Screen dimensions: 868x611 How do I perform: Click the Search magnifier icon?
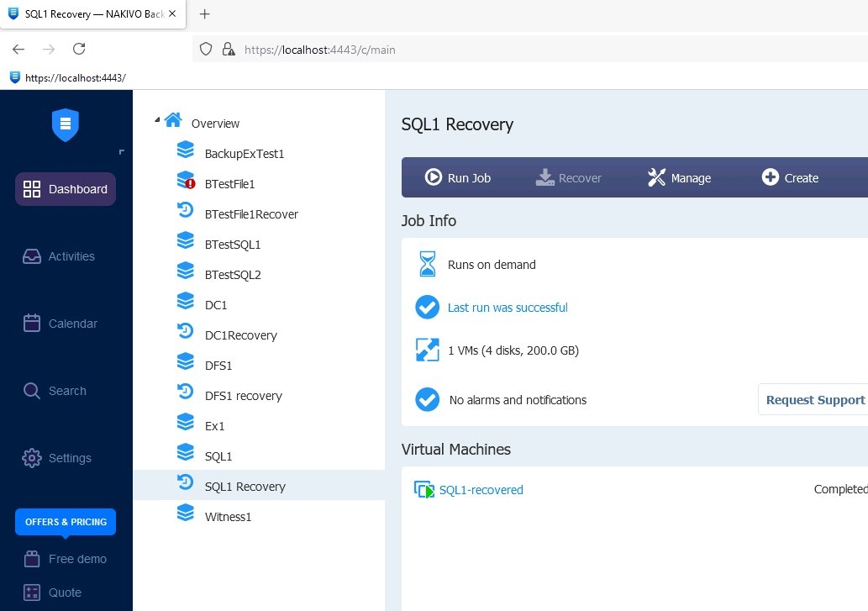pyautogui.click(x=32, y=391)
